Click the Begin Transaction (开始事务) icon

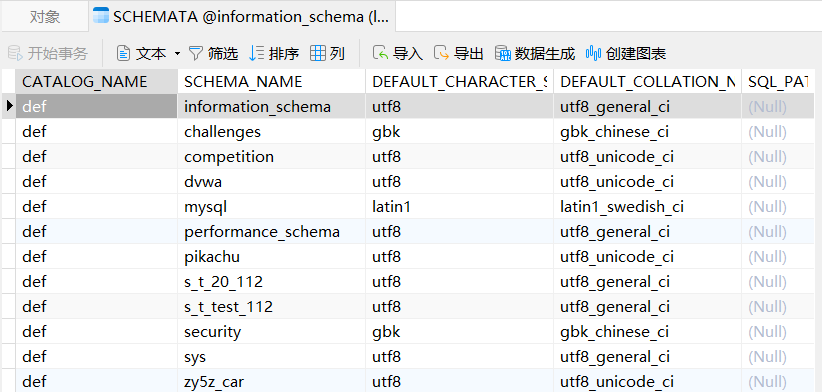(15, 53)
